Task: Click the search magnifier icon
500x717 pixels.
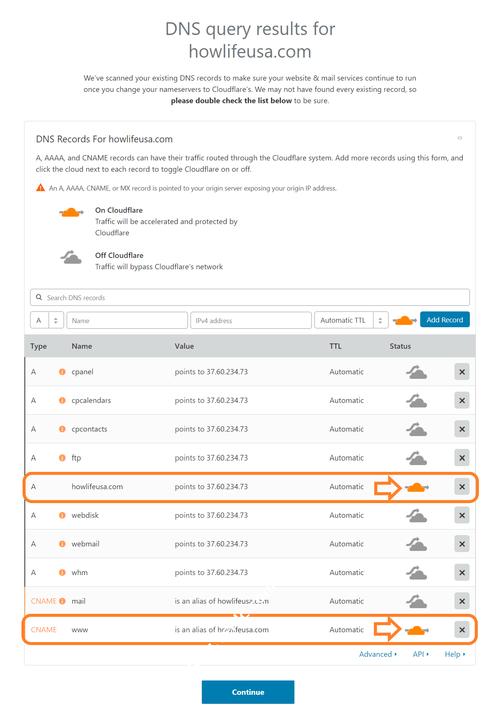Action: click(x=39, y=297)
